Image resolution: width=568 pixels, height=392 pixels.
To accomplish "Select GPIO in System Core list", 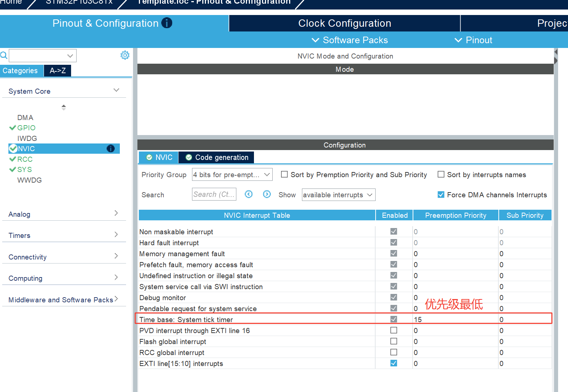I will coord(26,128).
